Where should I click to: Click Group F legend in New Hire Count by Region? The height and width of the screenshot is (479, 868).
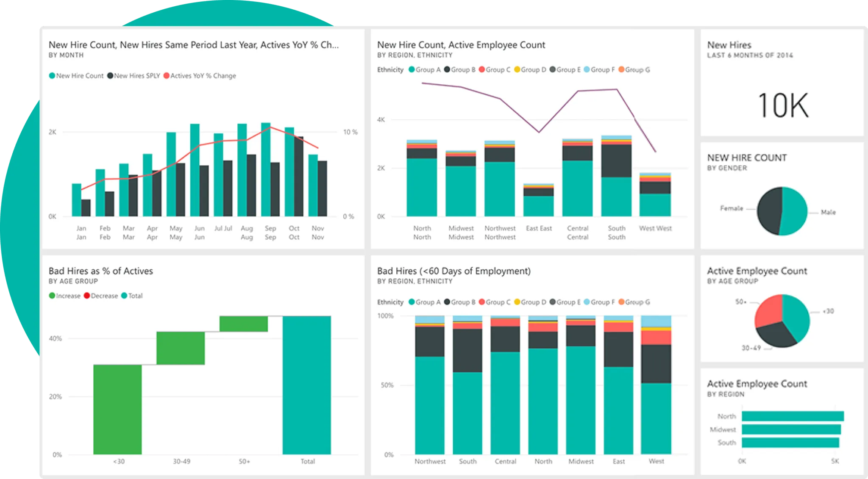(599, 69)
